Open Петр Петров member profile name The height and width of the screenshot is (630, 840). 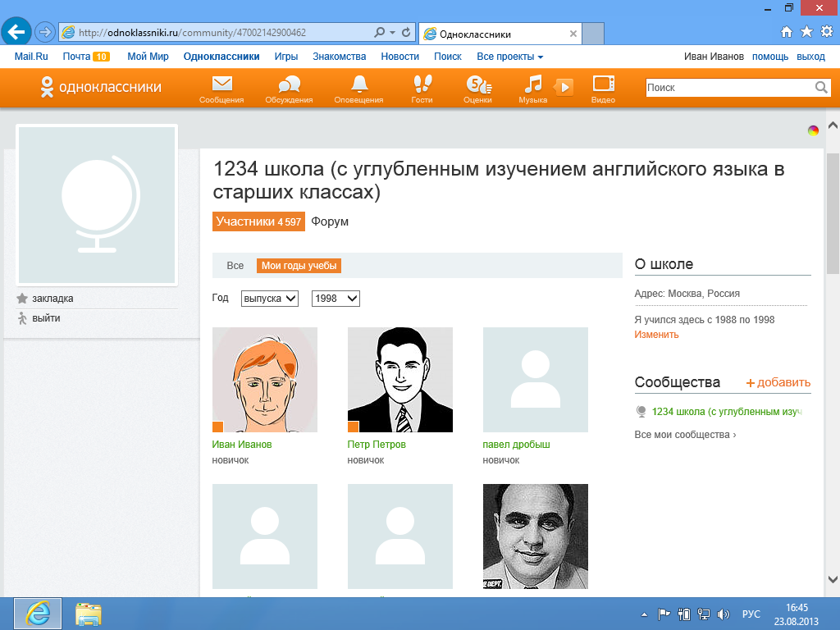click(377, 444)
